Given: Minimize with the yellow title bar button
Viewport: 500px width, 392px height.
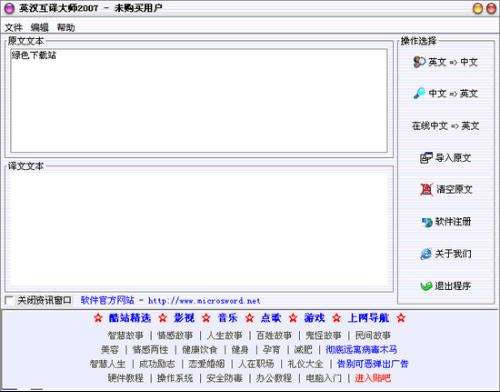Looking at the screenshot, I should point(478,8).
